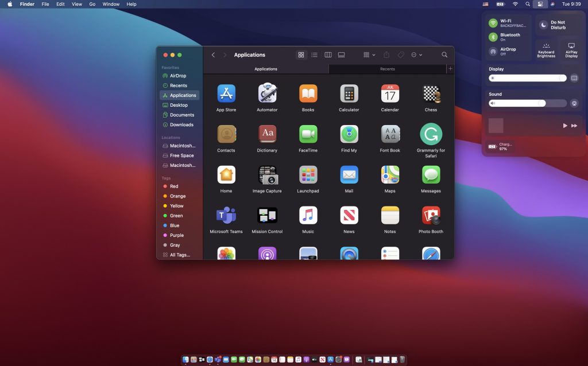Open the Font Book app icon
The image size is (588, 366).
[x=390, y=134]
